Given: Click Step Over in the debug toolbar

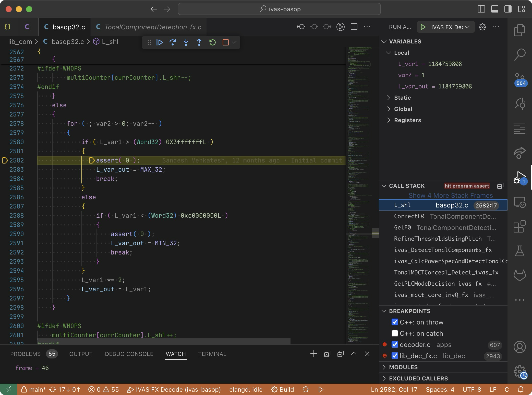Looking at the screenshot, I should pos(173,42).
